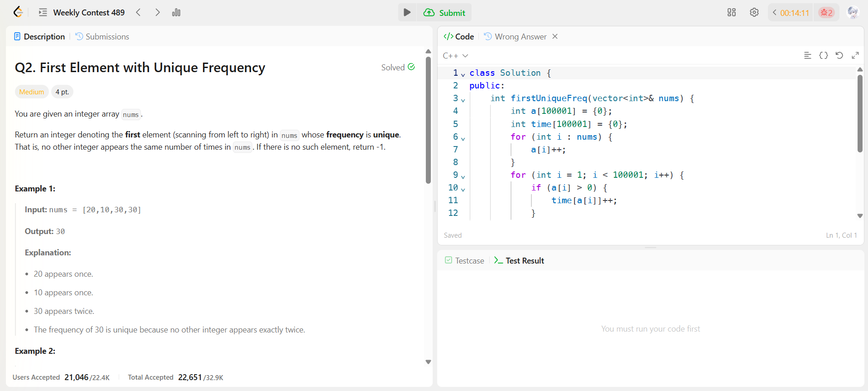Screen dimensions: 868x391
Task: Collapse the contest timer chevron
Action: click(775, 13)
